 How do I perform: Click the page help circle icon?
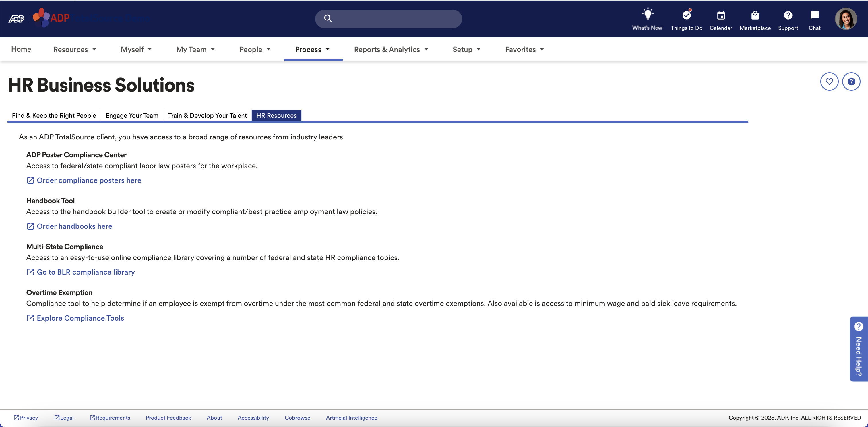[x=851, y=81]
